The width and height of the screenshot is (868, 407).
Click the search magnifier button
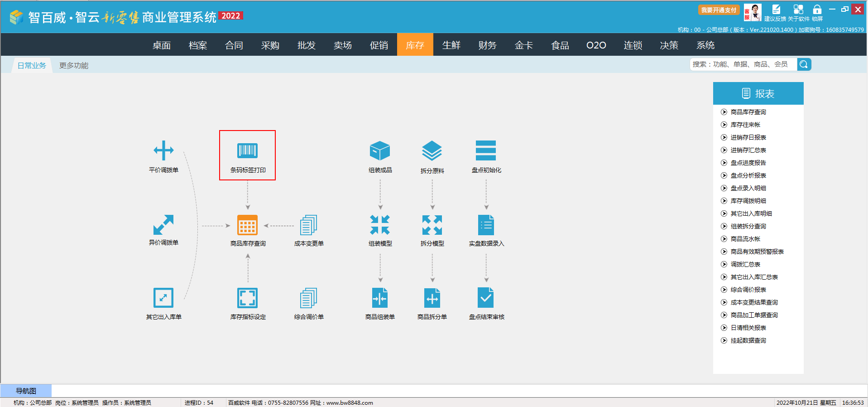tap(804, 64)
